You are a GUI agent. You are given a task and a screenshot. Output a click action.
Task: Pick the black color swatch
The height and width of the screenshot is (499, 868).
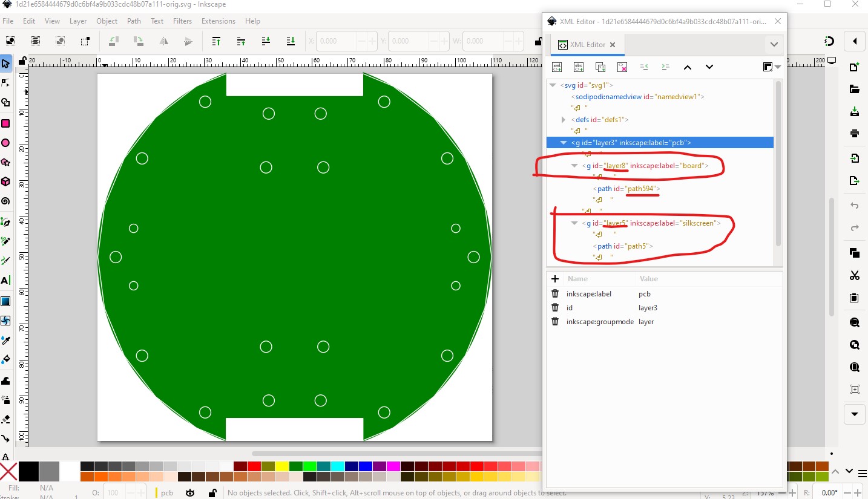28,471
